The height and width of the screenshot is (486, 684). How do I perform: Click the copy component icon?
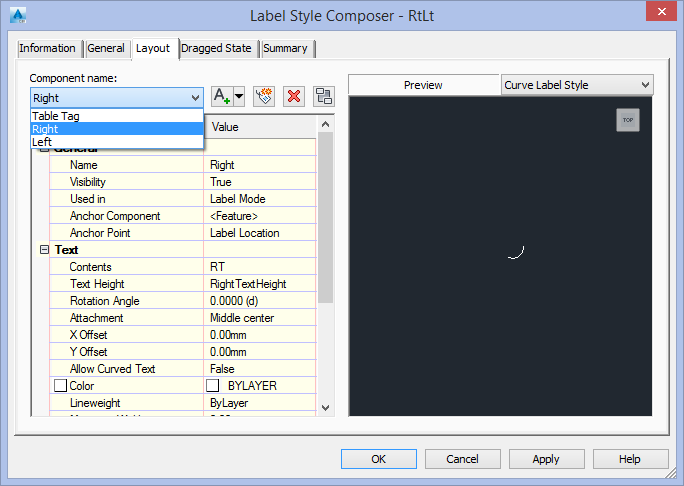pyautogui.click(x=264, y=96)
